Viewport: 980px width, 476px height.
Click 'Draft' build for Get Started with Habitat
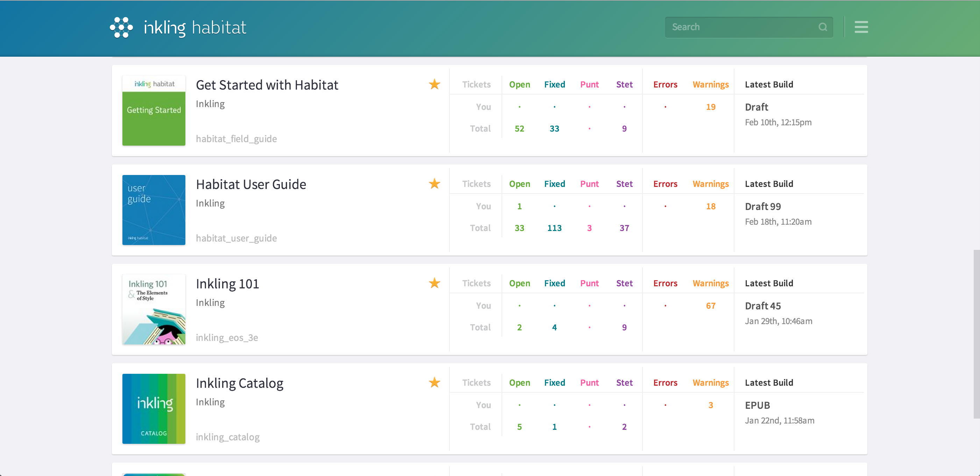pyautogui.click(x=756, y=107)
